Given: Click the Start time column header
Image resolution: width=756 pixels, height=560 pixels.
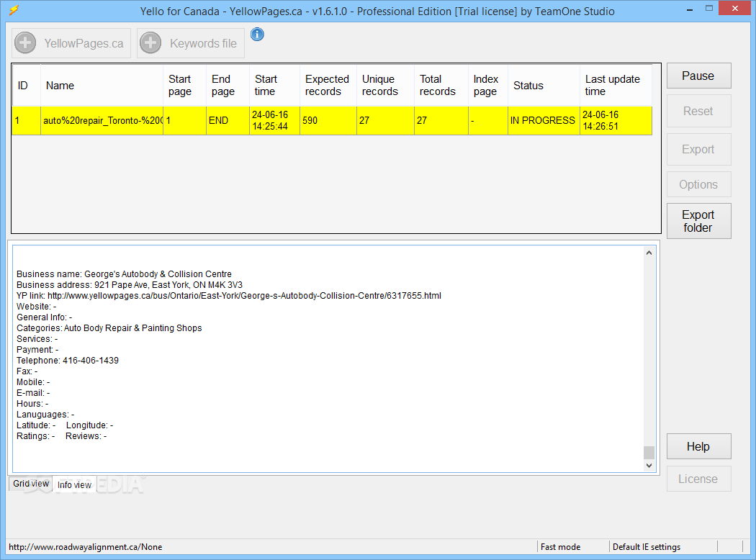Looking at the screenshot, I should pos(274,86).
